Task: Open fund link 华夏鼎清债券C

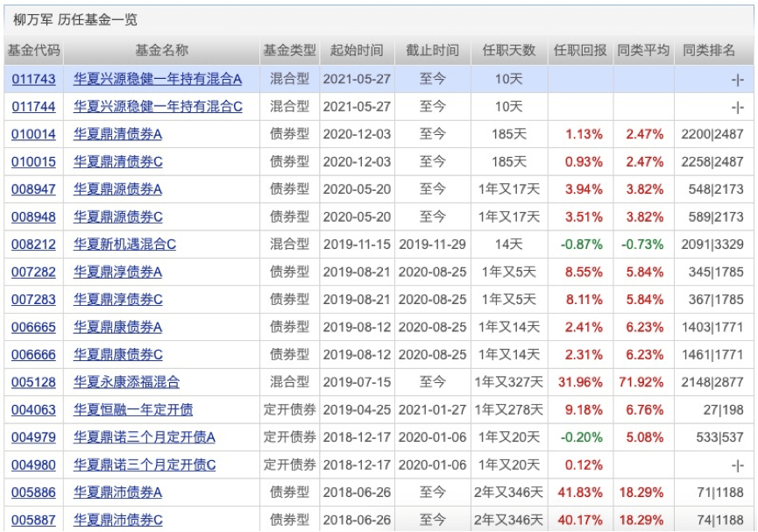Action: pos(118,161)
